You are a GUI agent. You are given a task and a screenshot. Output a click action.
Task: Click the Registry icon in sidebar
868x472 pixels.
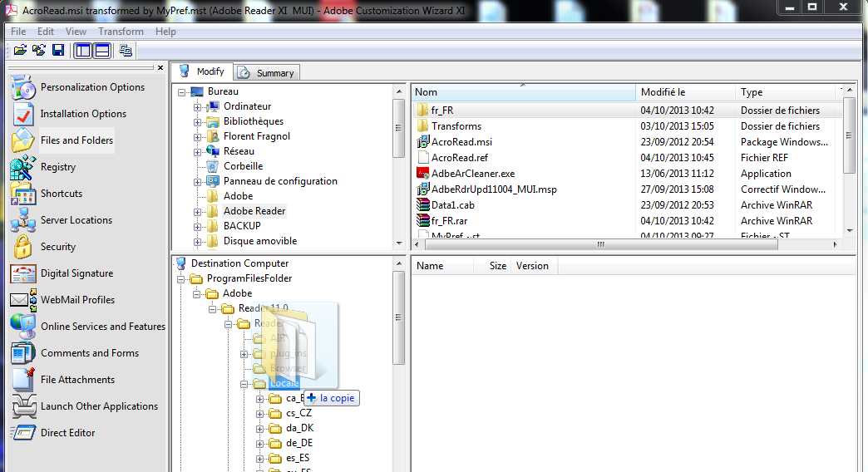[x=22, y=167]
